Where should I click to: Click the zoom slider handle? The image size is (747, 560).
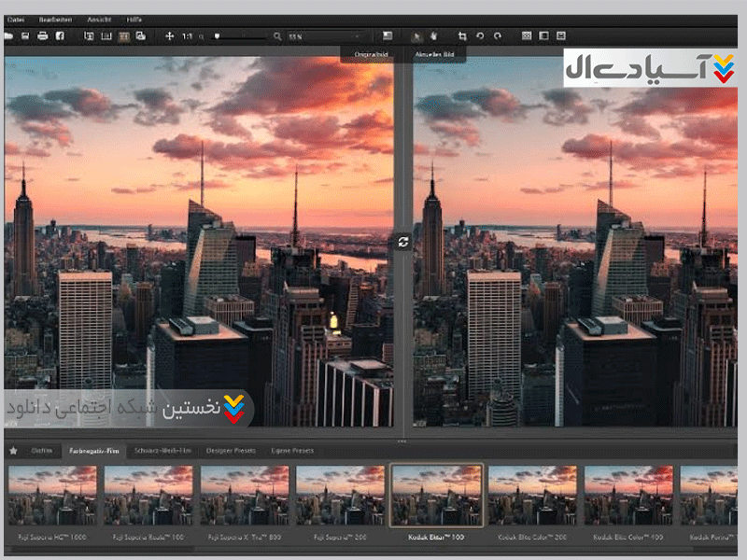[x=217, y=36]
